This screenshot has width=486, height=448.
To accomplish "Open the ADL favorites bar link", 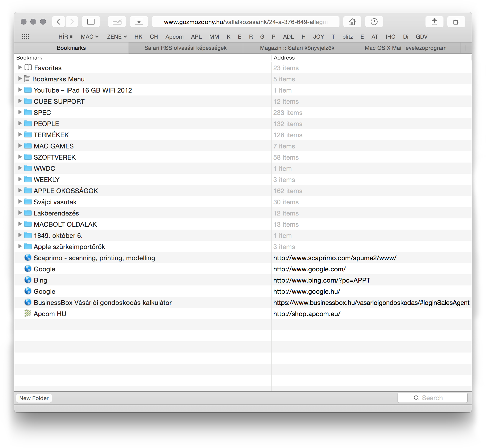I will point(288,37).
